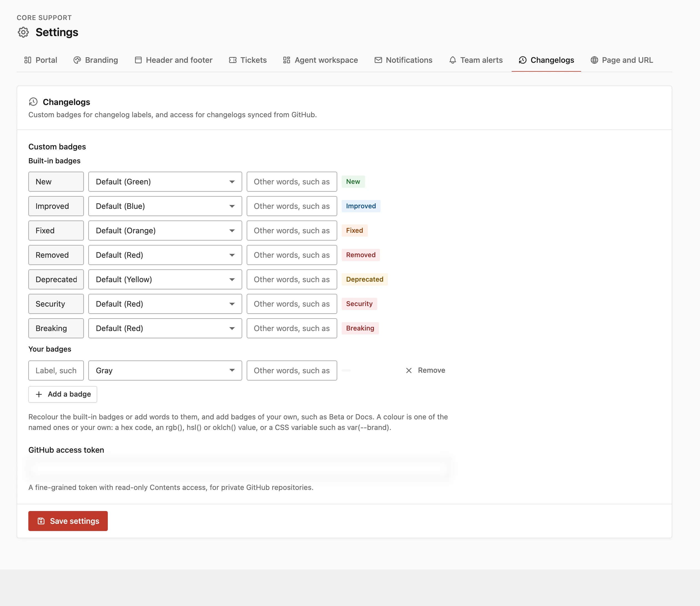This screenshot has height=606, width=700.
Task: Click the X icon next to Remove
Action: tap(409, 371)
